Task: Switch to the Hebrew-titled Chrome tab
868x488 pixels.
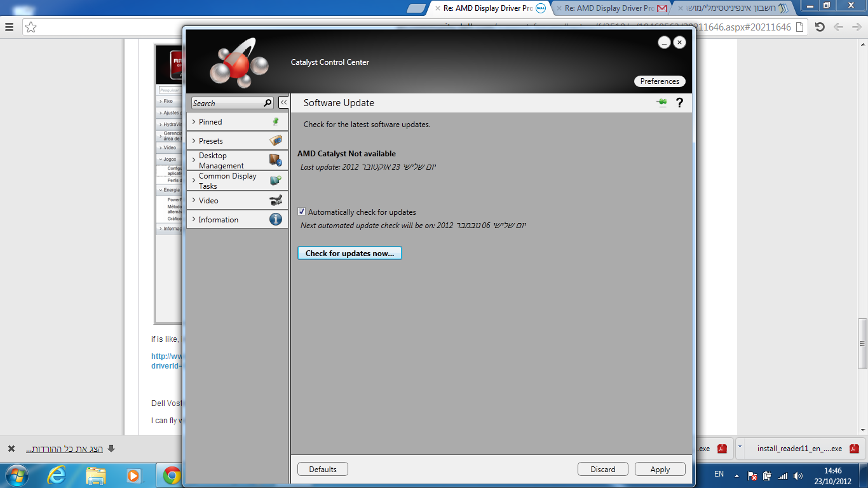Action: point(731,8)
